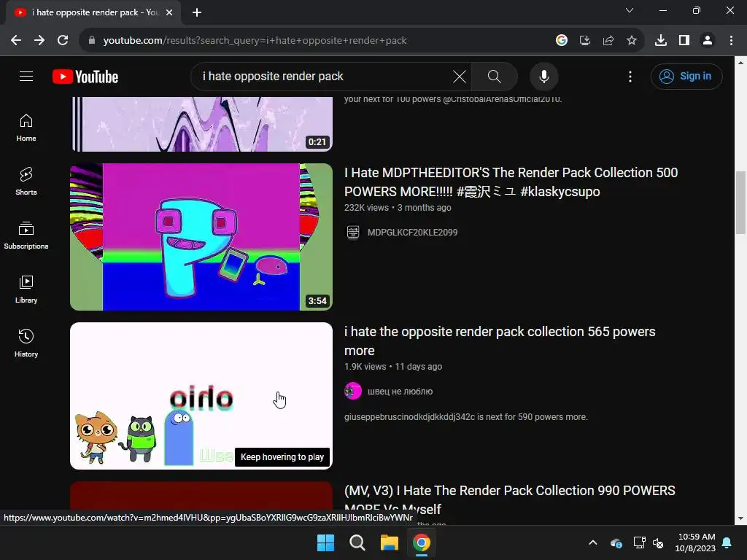Click the 'giuseppebruscinodkdjdkkddj342c is next' description
Screen dimensions: 747x560
pyautogui.click(x=466, y=416)
